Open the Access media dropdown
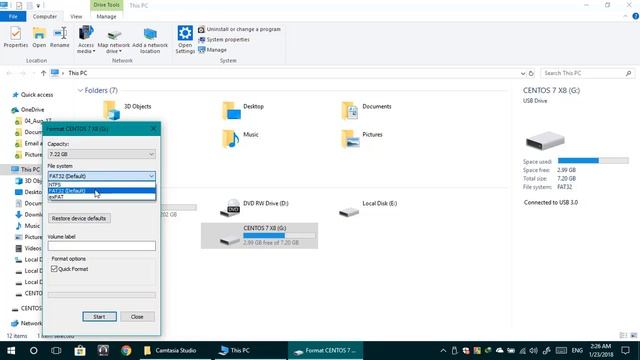 (86, 40)
